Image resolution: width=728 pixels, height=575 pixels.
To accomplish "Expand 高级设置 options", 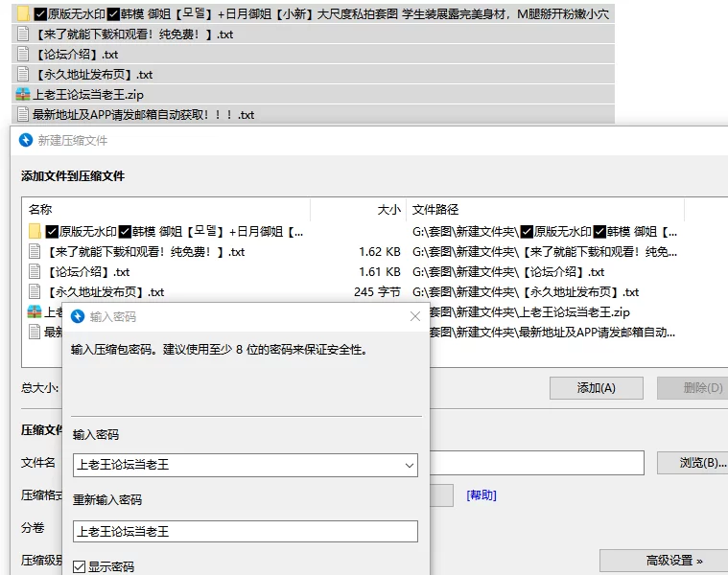I will 663,561.
